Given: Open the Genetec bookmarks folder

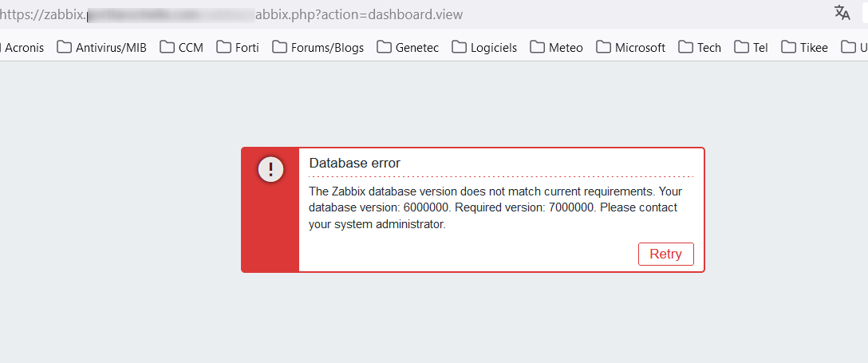Looking at the screenshot, I should coord(408,48).
